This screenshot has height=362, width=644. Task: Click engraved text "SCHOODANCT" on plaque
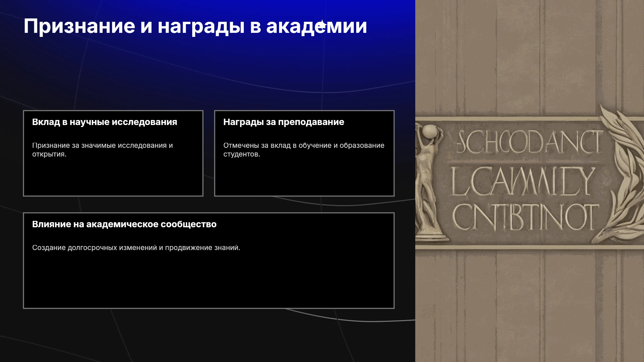pyautogui.click(x=530, y=142)
